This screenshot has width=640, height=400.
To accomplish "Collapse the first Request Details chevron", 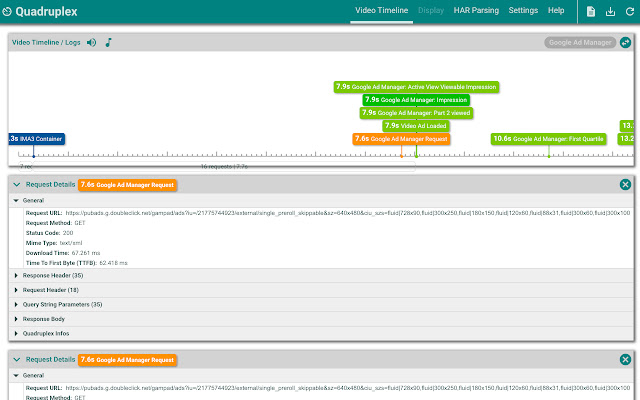I will (17, 184).
